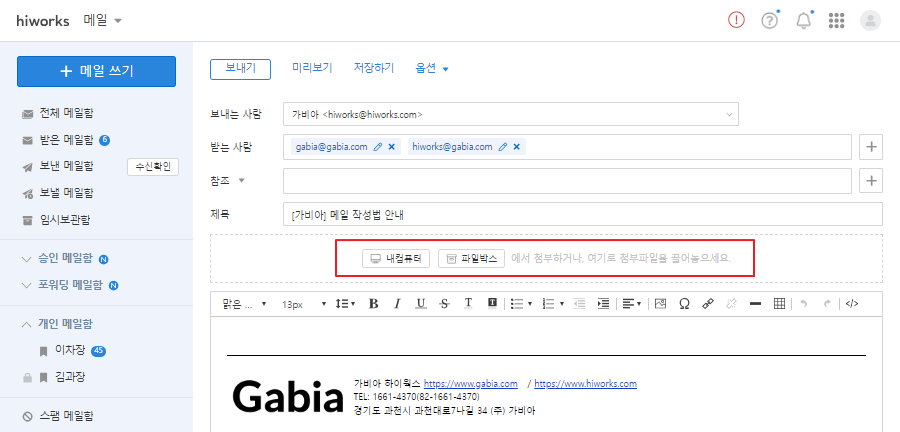Apply italic formatting in editor toolbar
Image resolution: width=900 pixels, height=432 pixels.
397,303
